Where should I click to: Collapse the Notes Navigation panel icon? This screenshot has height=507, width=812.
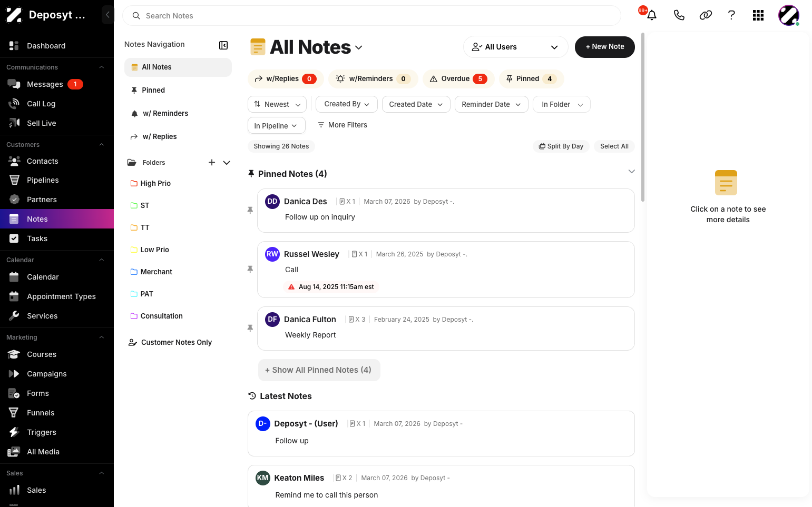coord(223,45)
